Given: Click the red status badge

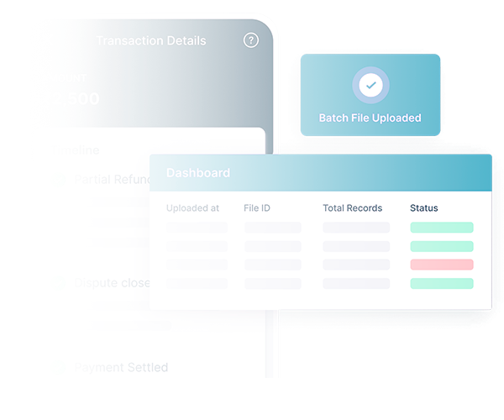Looking at the screenshot, I should pos(441,265).
